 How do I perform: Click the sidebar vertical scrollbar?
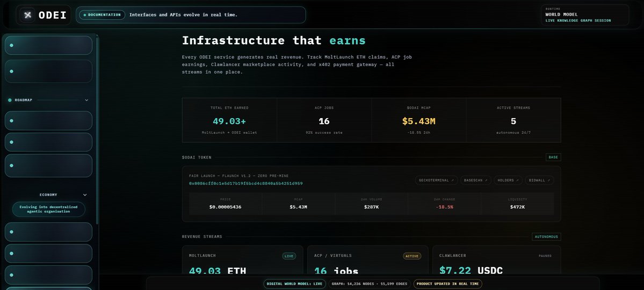pos(97,132)
